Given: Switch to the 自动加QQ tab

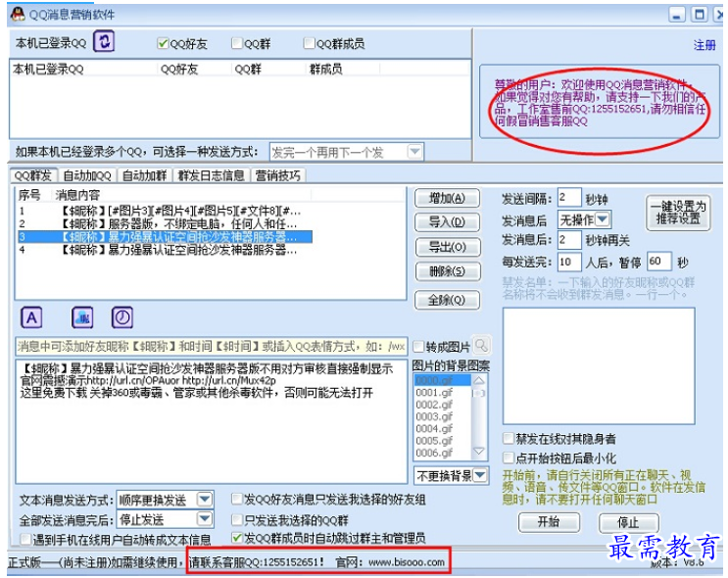Looking at the screenshot, I should pyautogui.click(x=87, y=176).
